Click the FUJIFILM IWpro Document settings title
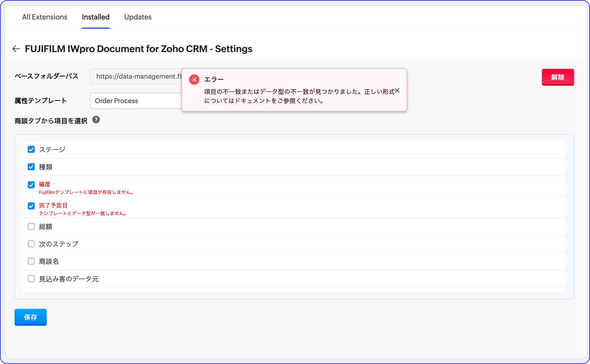Viewport: 590px width, 364px height. coord(138,49)
